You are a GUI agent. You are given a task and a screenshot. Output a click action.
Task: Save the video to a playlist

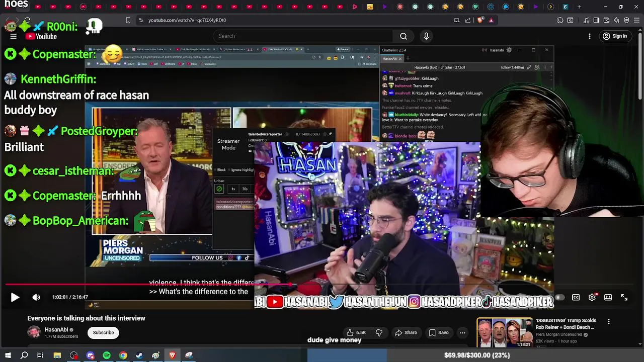pos(438,332)
